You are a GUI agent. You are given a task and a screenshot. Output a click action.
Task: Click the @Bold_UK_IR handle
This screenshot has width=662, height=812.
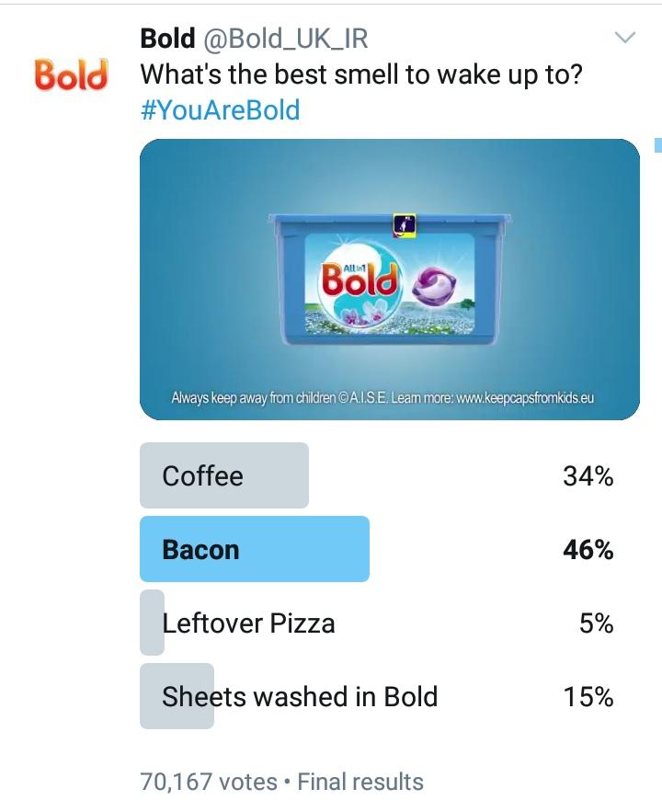pos(285,38)
